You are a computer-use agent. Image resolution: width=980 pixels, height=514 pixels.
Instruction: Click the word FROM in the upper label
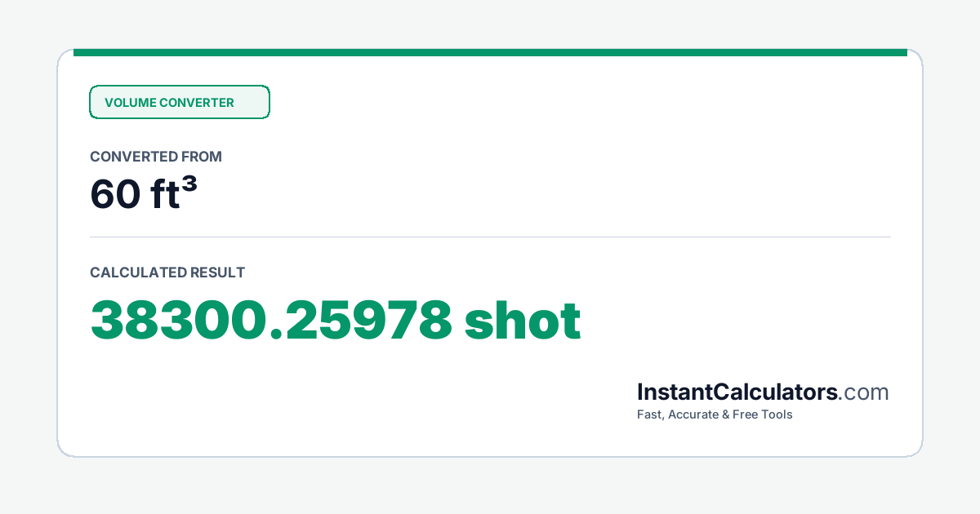[x=202, y=157]
